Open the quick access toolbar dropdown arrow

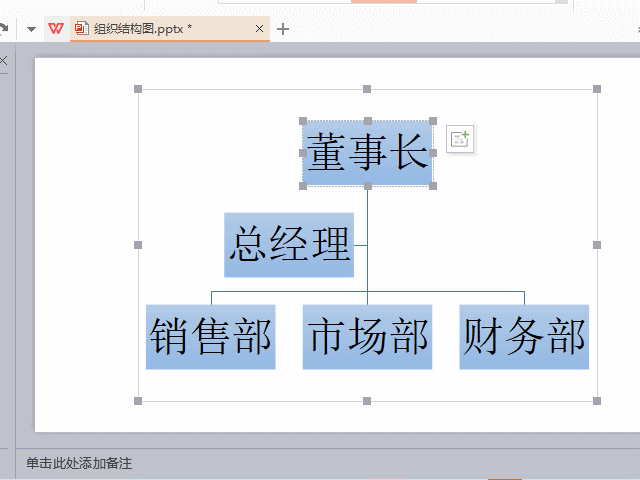(x=31, y=29)
